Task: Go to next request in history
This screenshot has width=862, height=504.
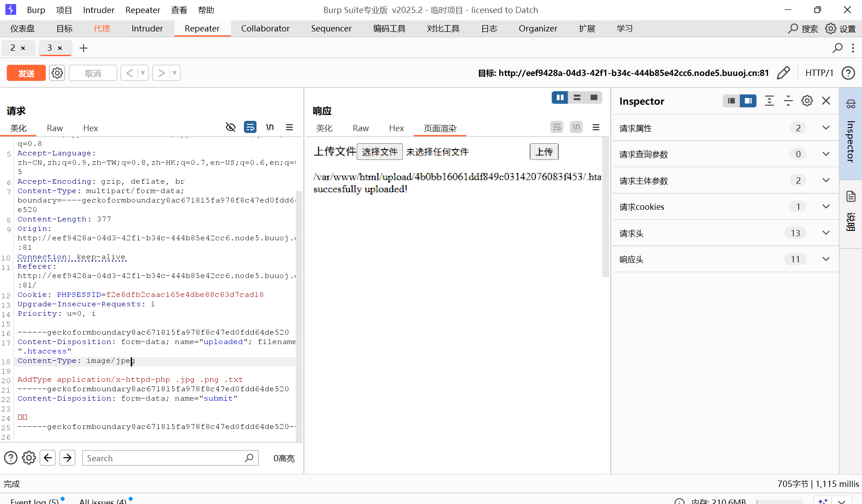Action: tap(161, 73)
